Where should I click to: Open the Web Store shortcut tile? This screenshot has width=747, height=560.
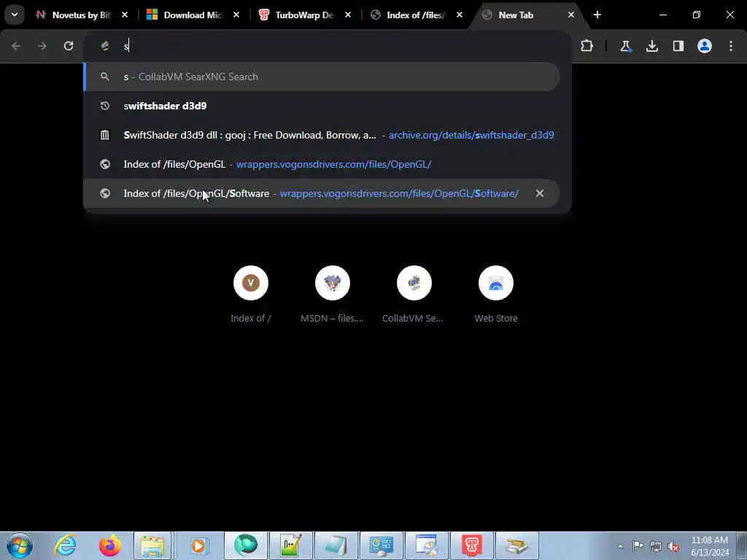click(x=496, y=295)
